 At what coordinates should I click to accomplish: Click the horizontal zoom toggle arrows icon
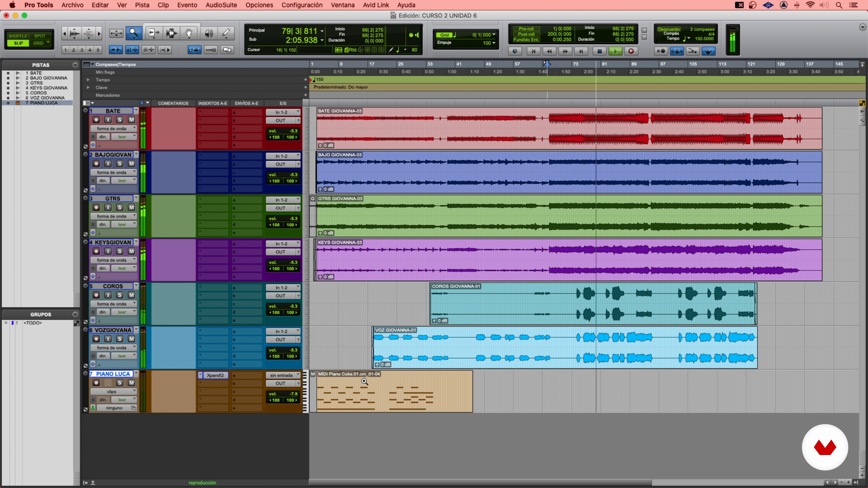(116, 33)
